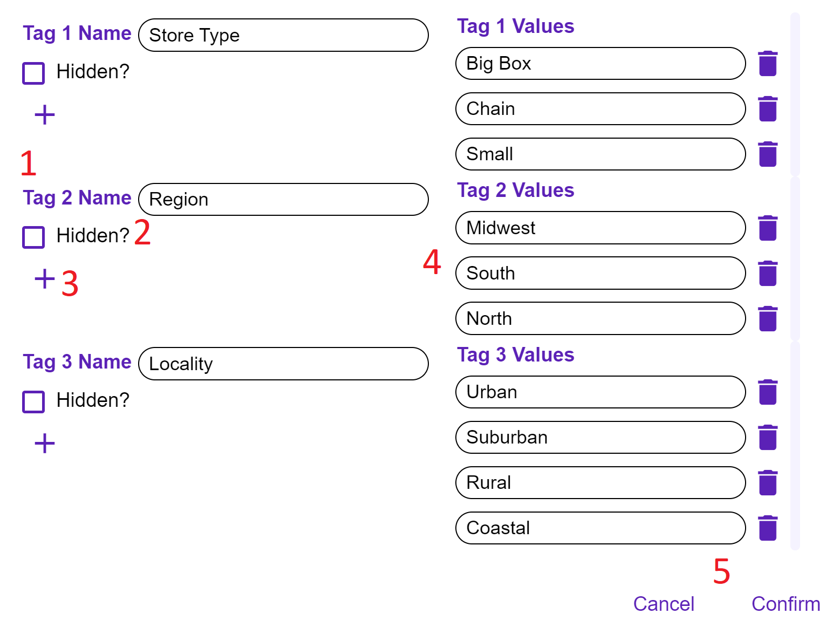840x634 pixels.
Task: Click the Tag 3 Values scrollbar
Action: pos(795,446)
